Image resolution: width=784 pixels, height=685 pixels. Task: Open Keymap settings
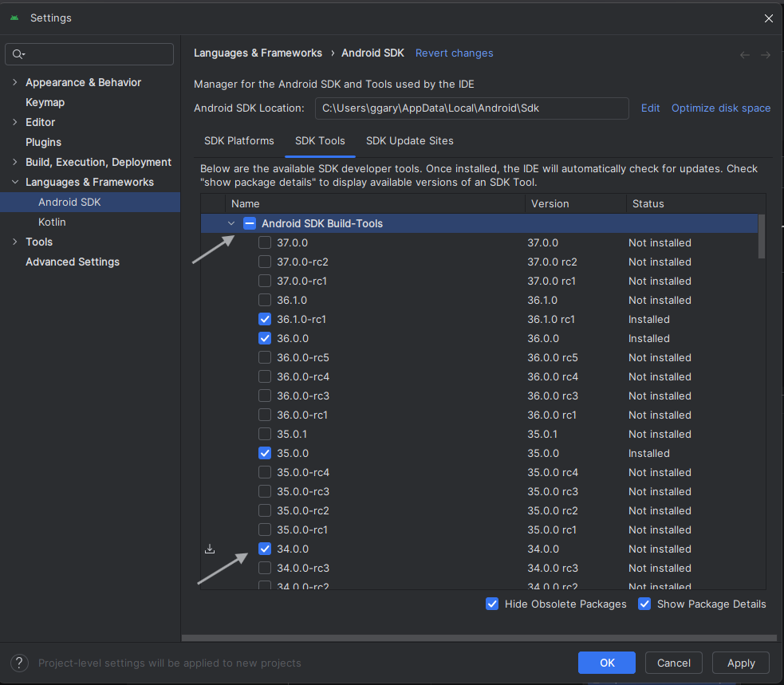45,103
